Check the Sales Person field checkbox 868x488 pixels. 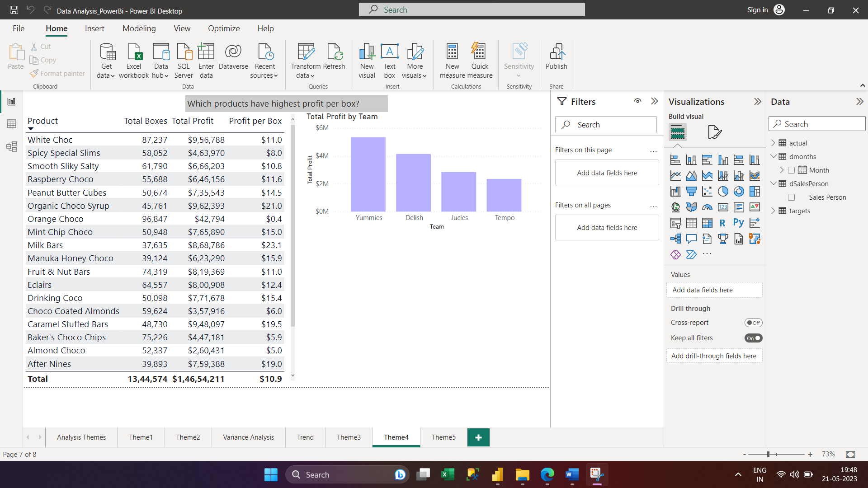pyautogui.click(x=791, y=197)
